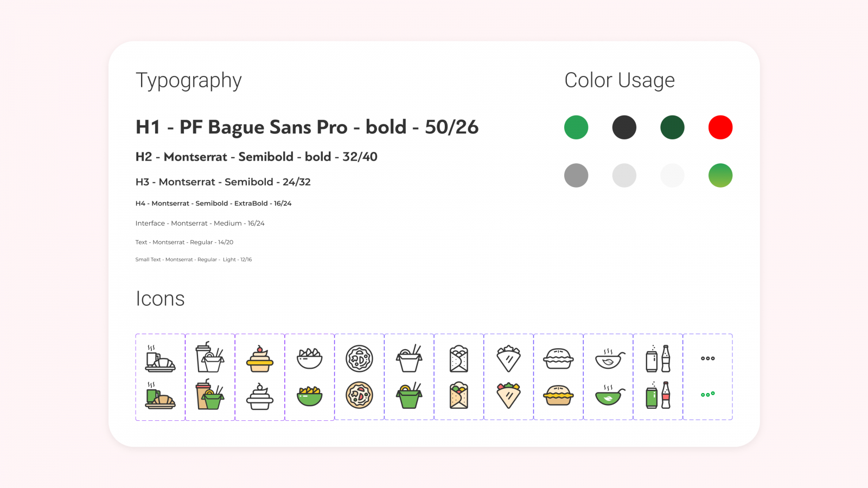Select the H3 Montserrat Semibold 24/32 line
Viewport: 868px width, 488px height.
pos(223,182)
